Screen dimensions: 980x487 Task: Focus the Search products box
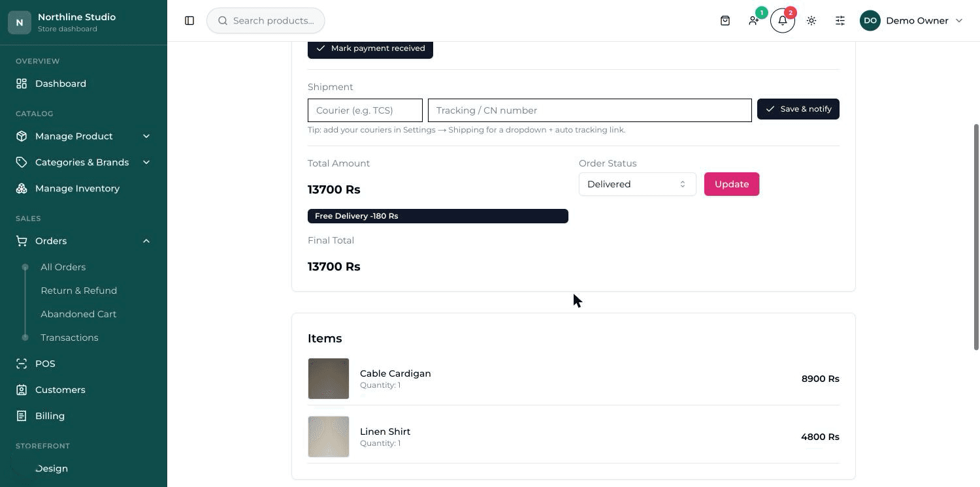point(266,21)
